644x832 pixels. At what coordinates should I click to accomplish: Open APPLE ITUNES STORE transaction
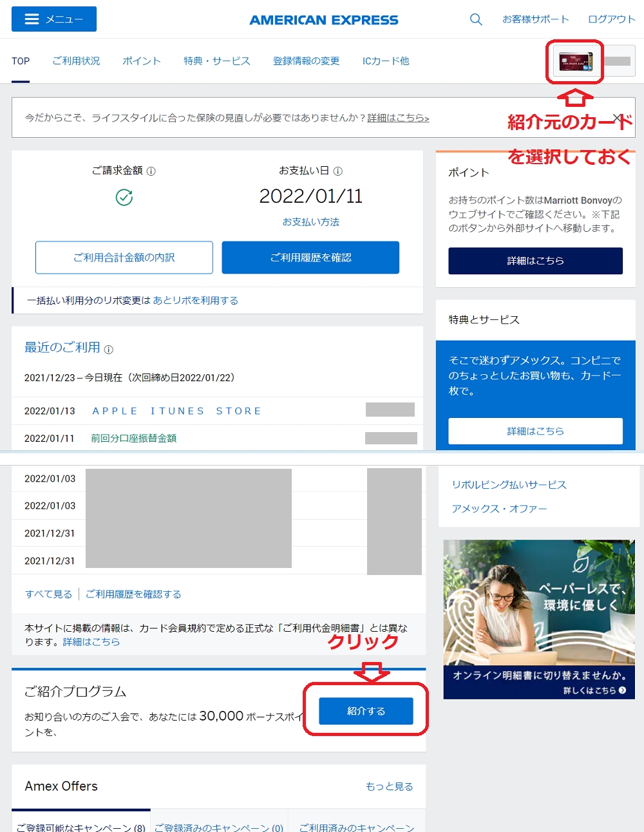176,411
